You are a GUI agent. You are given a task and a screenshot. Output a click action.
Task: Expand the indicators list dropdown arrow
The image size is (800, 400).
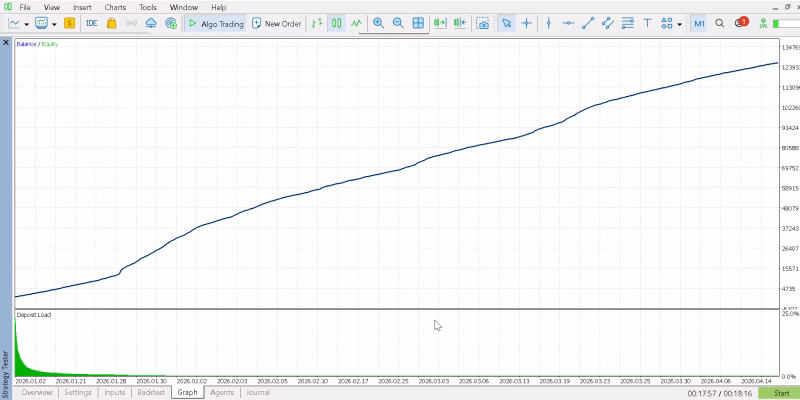54,24
